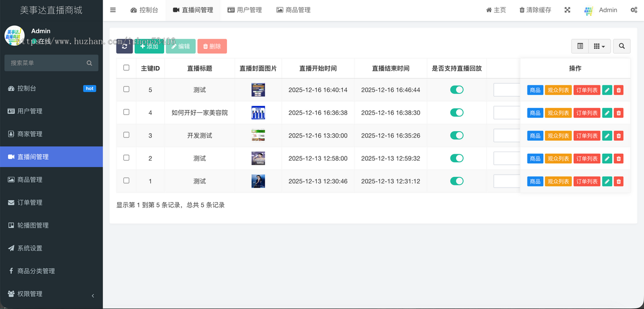Switch to the 用户管理 top tab
Image resolution: width=644 pixels, height=309 pixels.
(x=245, y=10)
